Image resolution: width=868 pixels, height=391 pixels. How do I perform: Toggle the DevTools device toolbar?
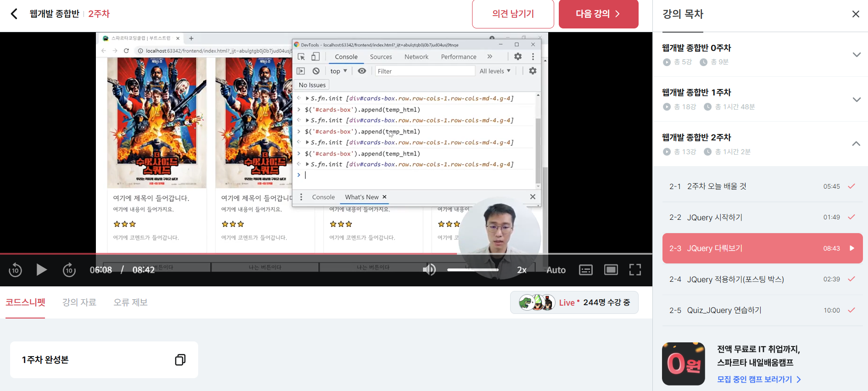pyautogui.click(x=316, y=56)
